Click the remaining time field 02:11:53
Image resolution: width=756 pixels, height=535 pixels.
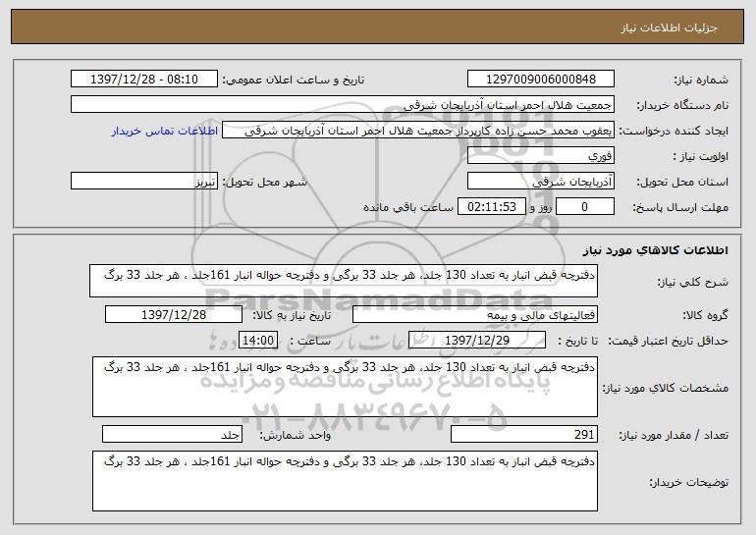(491, 207)
